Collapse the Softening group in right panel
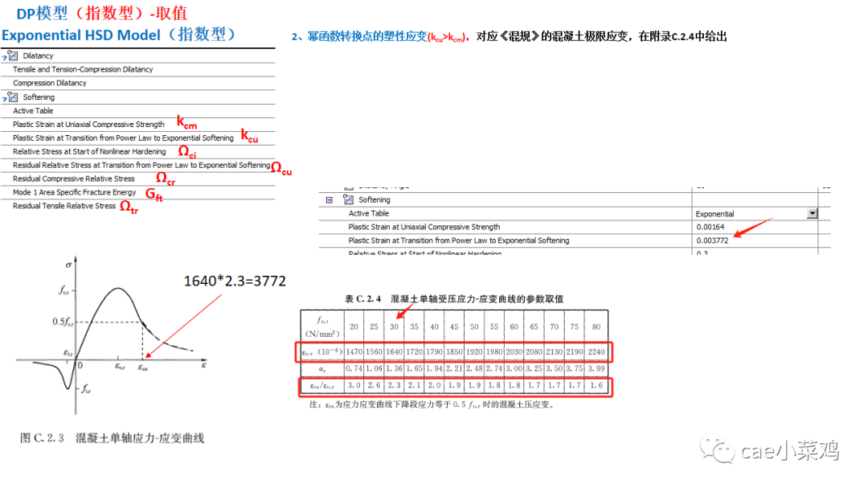The height and width of the screenshot is (489, 868). point(329,199)
